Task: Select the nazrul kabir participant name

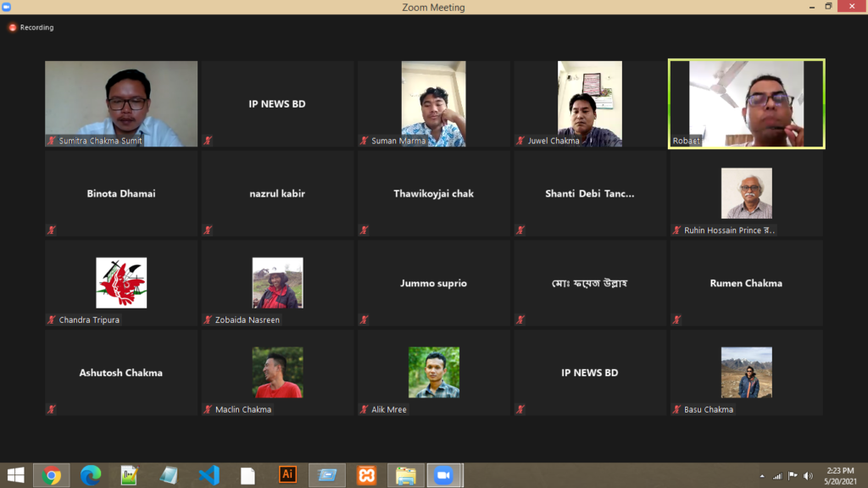Action: [277, 194]
